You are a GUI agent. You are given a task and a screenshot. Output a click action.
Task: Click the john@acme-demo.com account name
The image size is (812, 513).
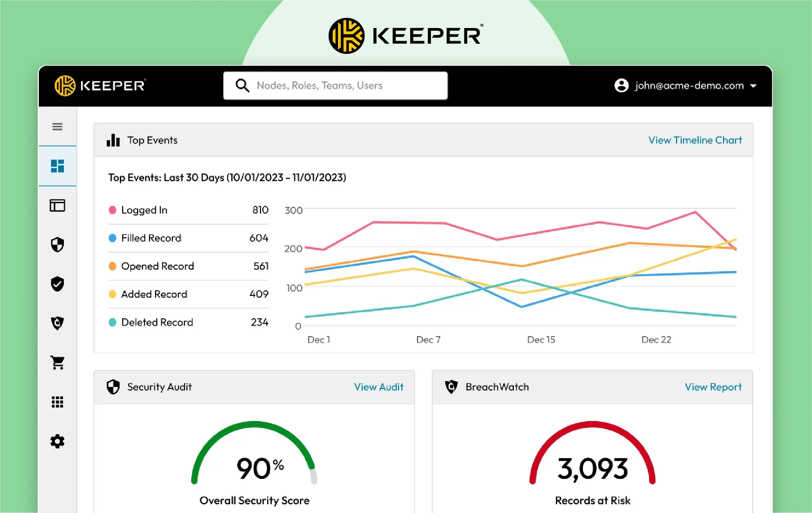[x=689, y=86]
